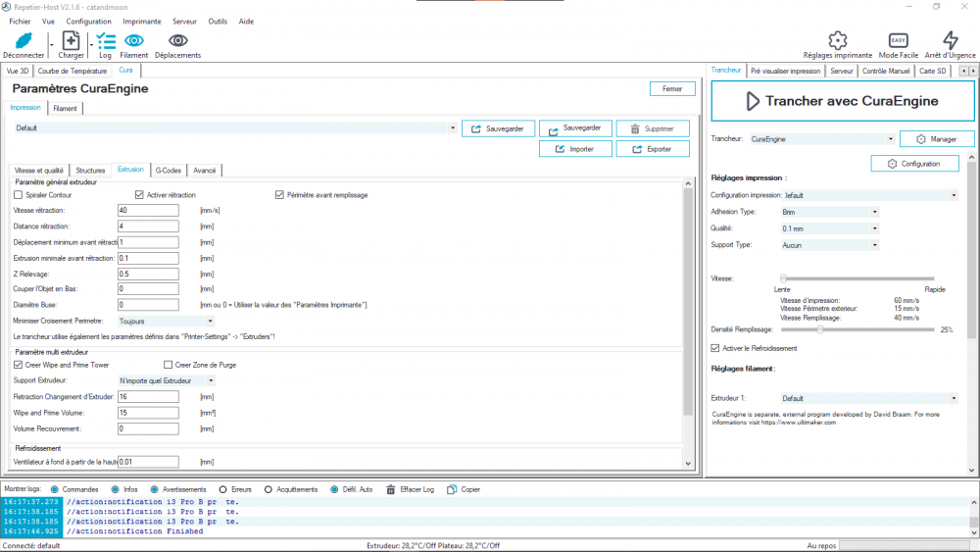
Task: Click Trancher avec CuraEngine play button
Action: pyautogui.click(x=843, y=101)
